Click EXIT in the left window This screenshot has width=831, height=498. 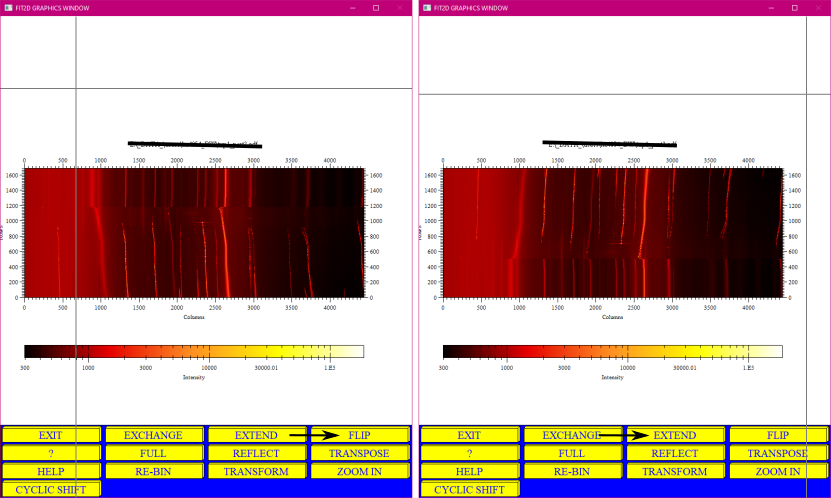click(50, 435)
